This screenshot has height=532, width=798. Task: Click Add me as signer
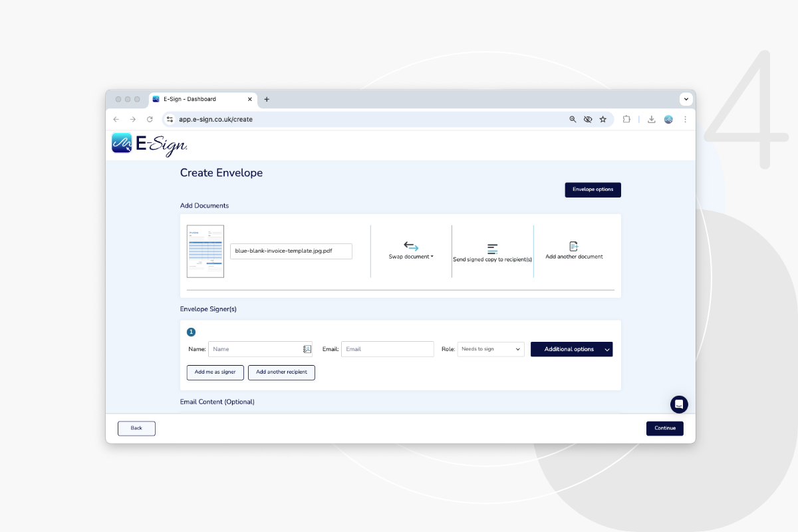pos(215,372)
